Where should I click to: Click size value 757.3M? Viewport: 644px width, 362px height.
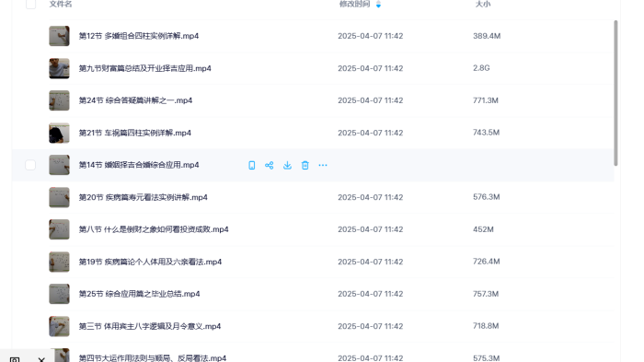[x=486, y=294]
